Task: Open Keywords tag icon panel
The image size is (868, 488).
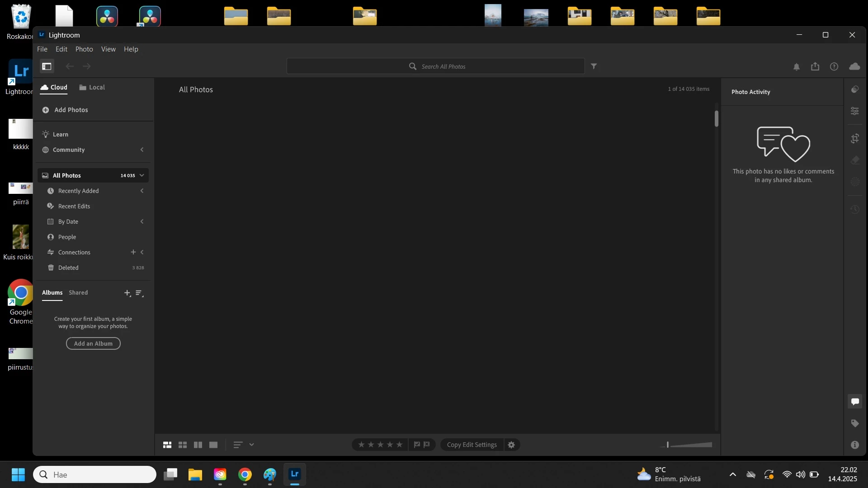Action: point(854,423)
